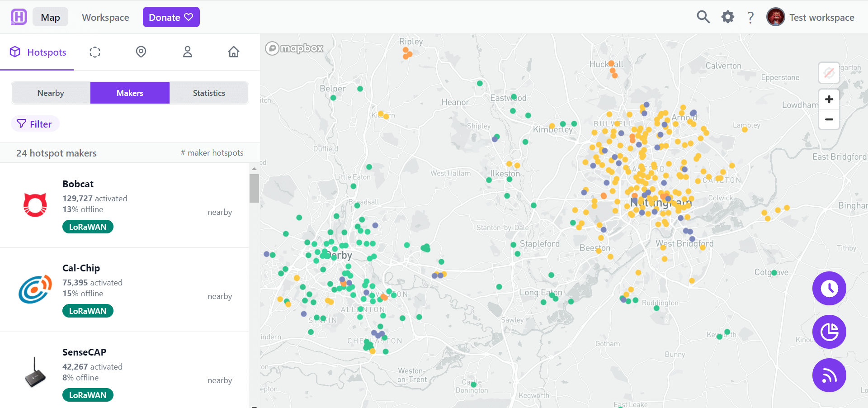Click '13% offline' under Bobcat

coord(83,209)
